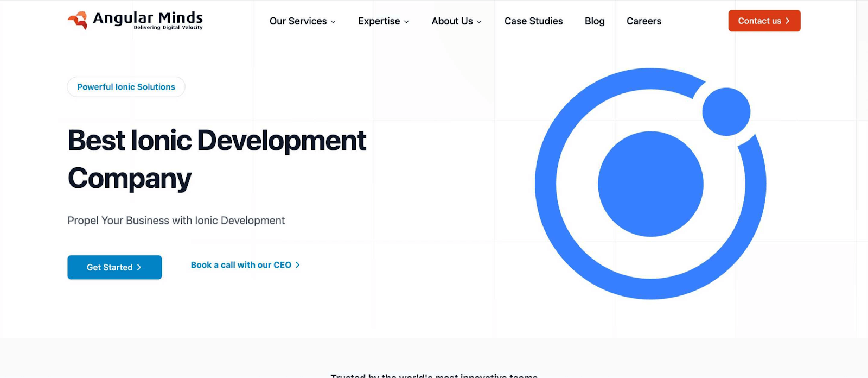This screenshot has height=378, width=868.
Task: Open the About Us dropdown
Action: (456, 21)
